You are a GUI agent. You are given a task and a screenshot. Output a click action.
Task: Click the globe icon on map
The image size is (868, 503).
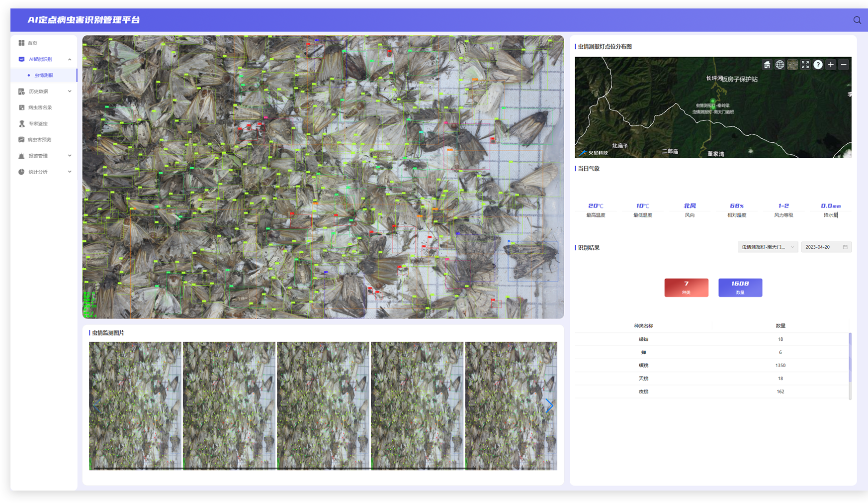point(780,65)
